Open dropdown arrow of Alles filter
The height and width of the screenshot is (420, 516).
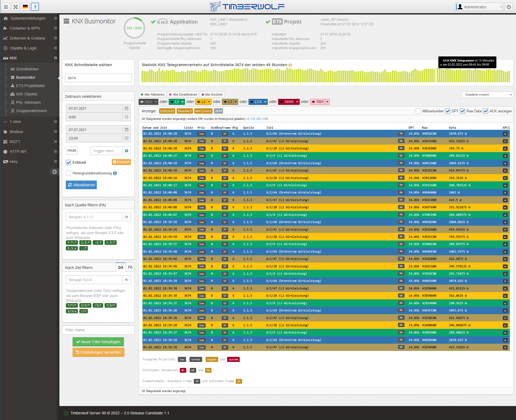click(x=156, y=102)
